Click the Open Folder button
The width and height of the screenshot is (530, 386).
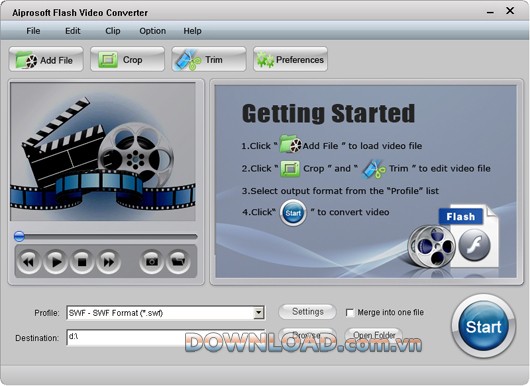374,335
